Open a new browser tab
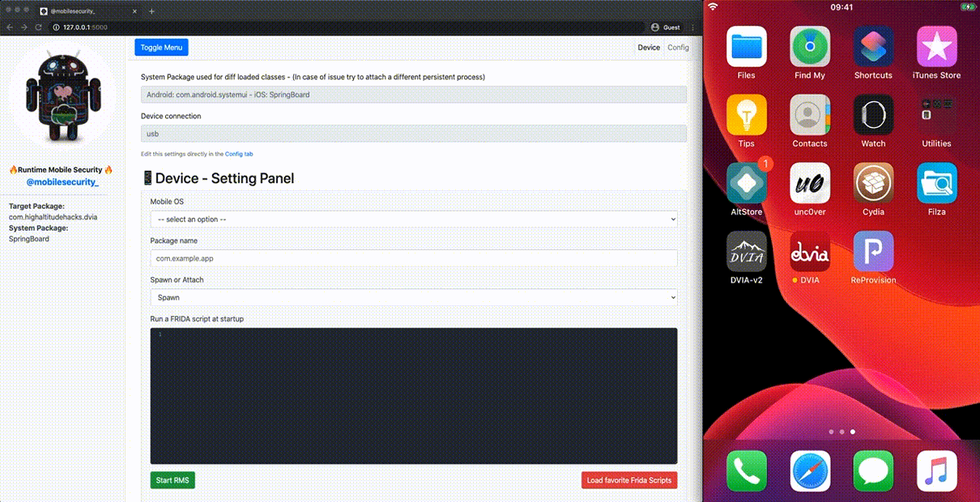 point(151,11)
